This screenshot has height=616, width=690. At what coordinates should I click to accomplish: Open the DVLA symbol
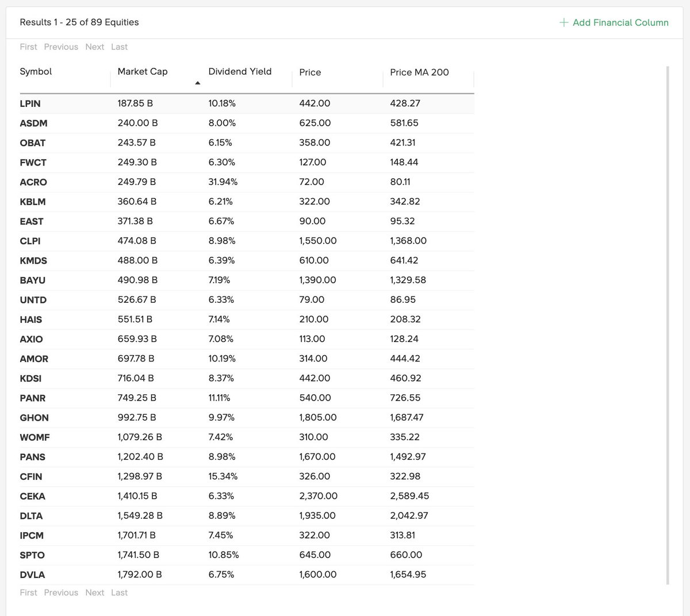[x=32, y=575]
